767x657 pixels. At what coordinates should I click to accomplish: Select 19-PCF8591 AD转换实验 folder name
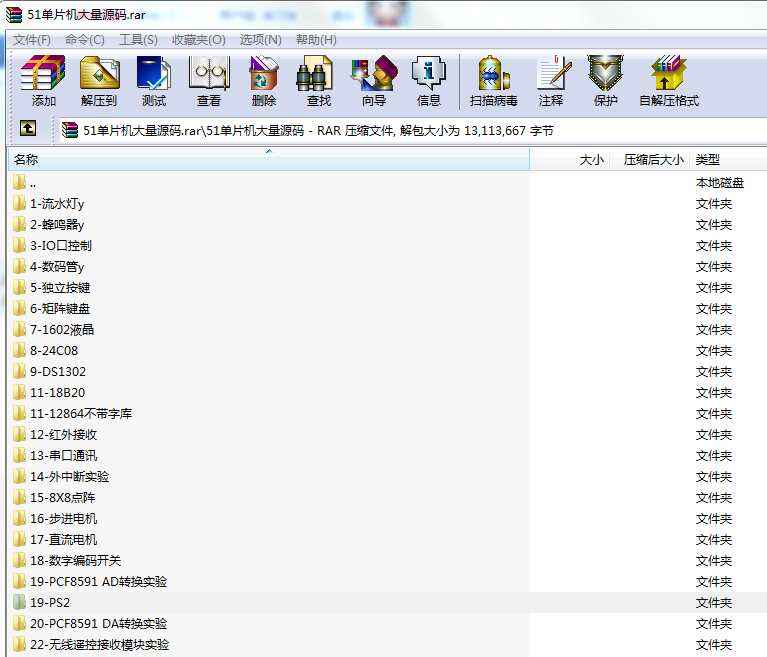point(98,582)
